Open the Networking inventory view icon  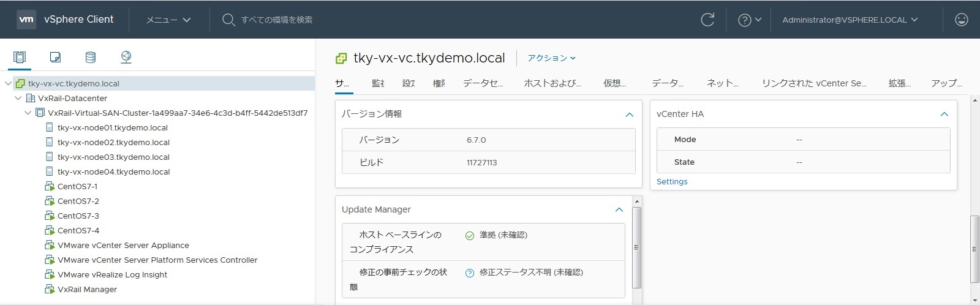click(126, 57)
